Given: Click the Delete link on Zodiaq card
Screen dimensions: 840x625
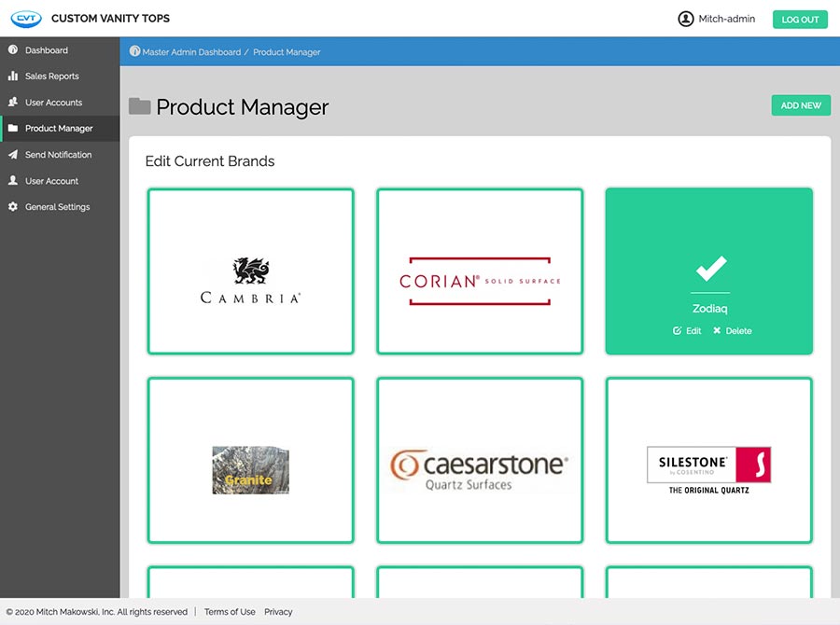Looking at the screenshot, I should pyautogui.click(x=733, y=331).
